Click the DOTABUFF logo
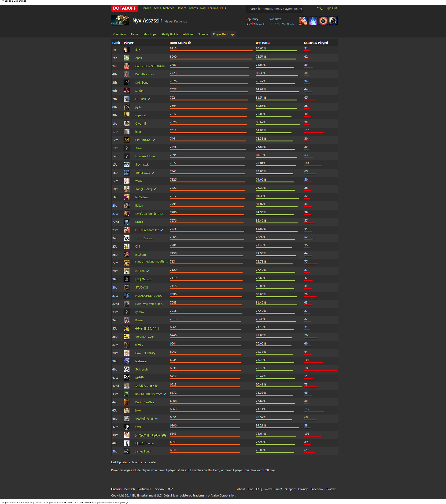 [x=124, y=8]
